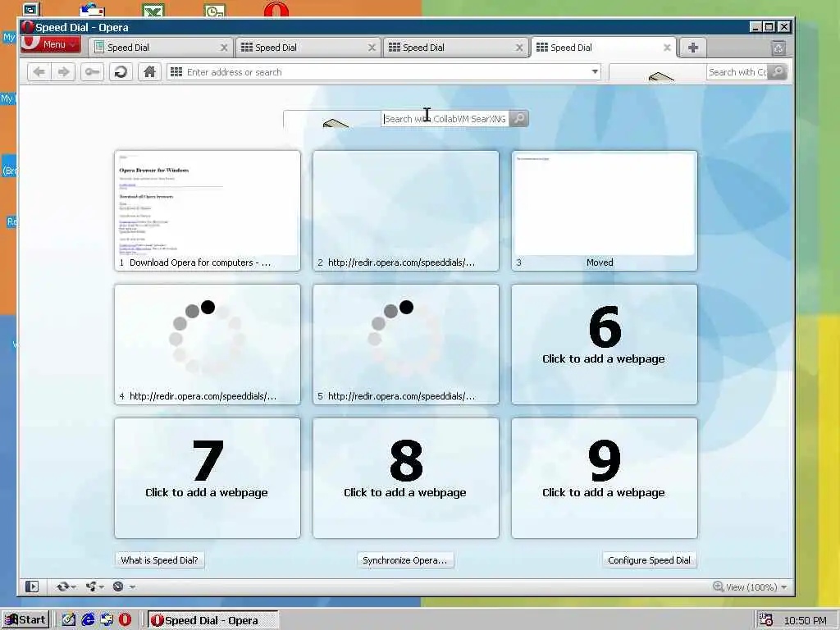Viewport: 840px width, 630px height.
Task: Click the Opera Link sync icon in status bar
Action: [x=62, y=587]
